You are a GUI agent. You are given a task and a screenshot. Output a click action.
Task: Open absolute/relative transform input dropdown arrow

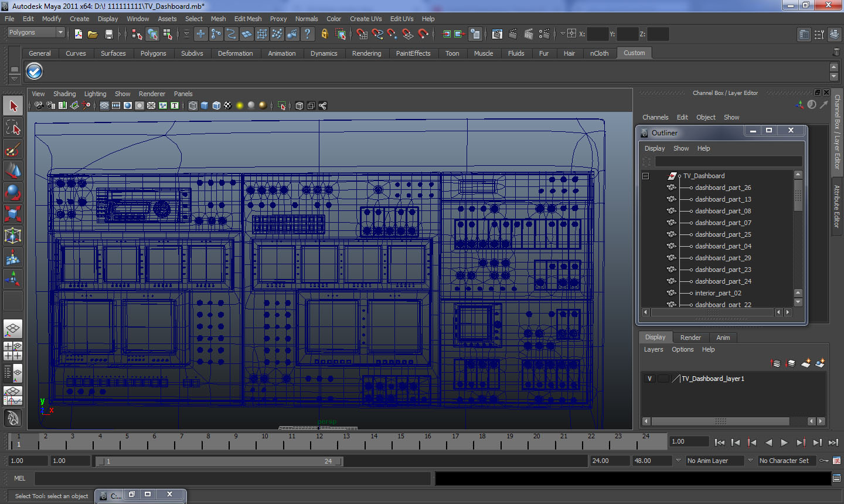[563, 34]
